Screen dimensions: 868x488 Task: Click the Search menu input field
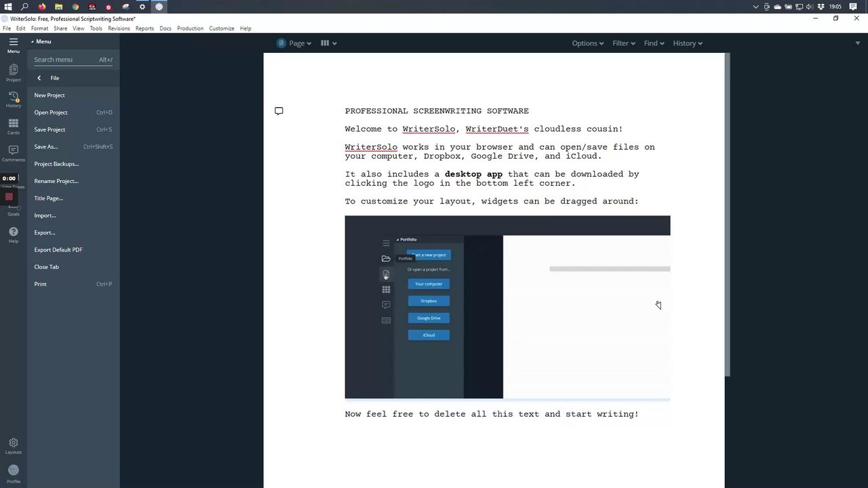tap(73, 60)
